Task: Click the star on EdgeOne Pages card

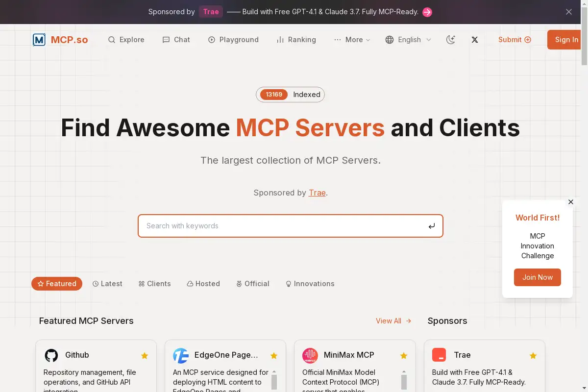Action: point(274,356)
